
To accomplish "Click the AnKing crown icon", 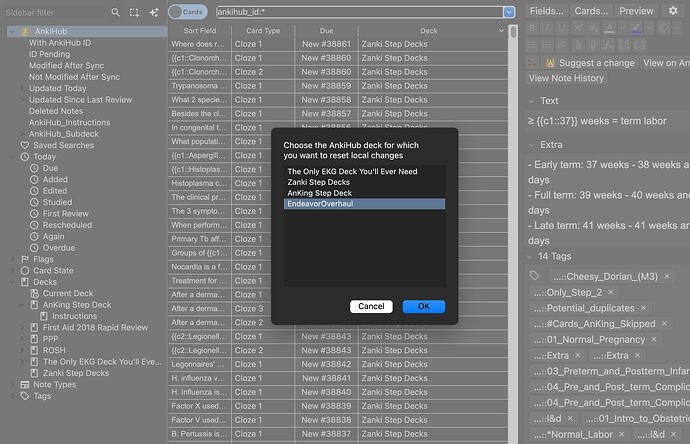I will (x=550, y=63).
